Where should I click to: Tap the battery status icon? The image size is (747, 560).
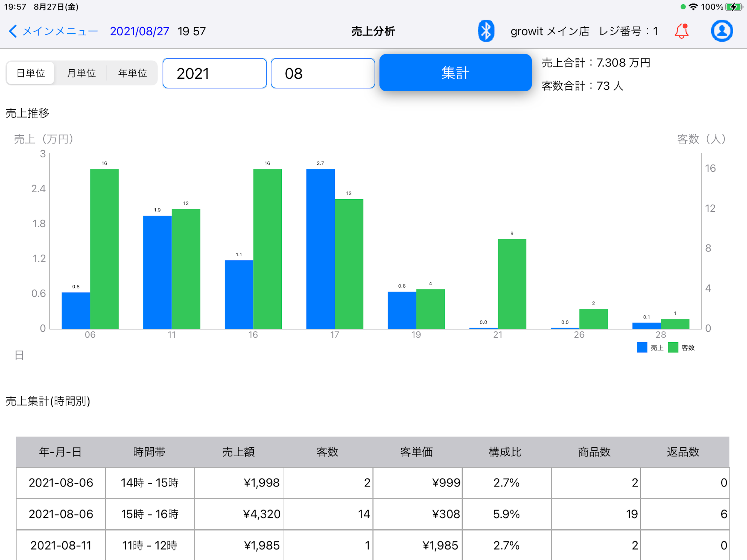pos(734,7)
